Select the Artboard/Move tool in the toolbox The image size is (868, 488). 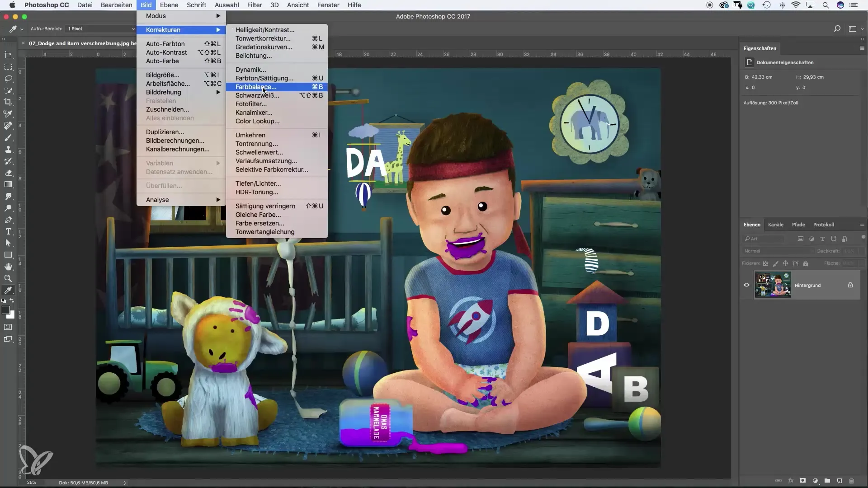coord(8,55)
